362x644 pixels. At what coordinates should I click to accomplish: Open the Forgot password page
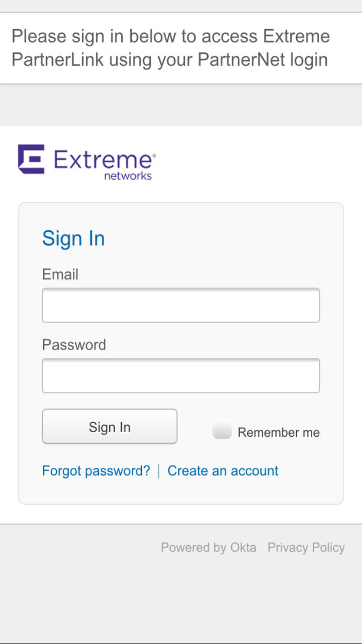click(x=96, y=470)
